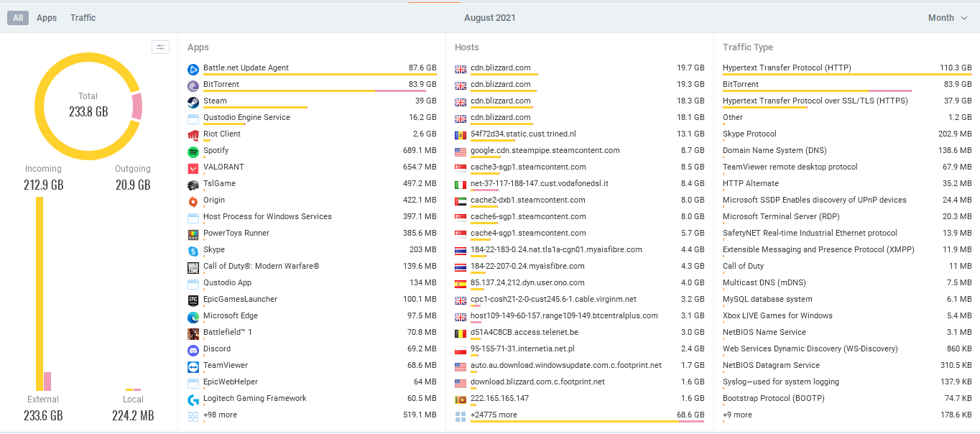The width and height of the screenshot is (980, 434).
Task: Select 95-155-71-31.internetia.net.pl host
Action: pyautogui.click(x=579, y=349)
